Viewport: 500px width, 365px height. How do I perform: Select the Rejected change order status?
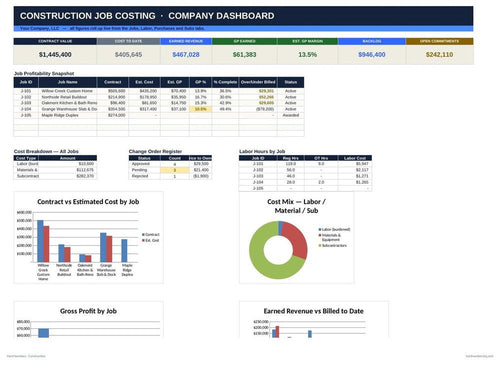click(140, 176)
